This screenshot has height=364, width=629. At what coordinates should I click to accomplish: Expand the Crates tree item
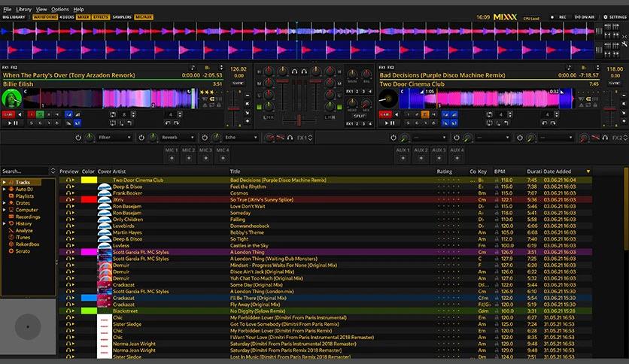coord(5,203)
